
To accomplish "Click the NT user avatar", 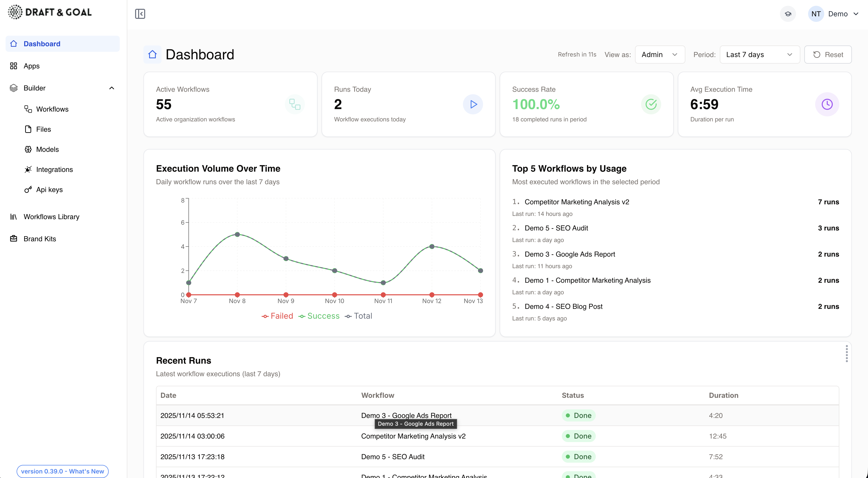I will 816,14.
